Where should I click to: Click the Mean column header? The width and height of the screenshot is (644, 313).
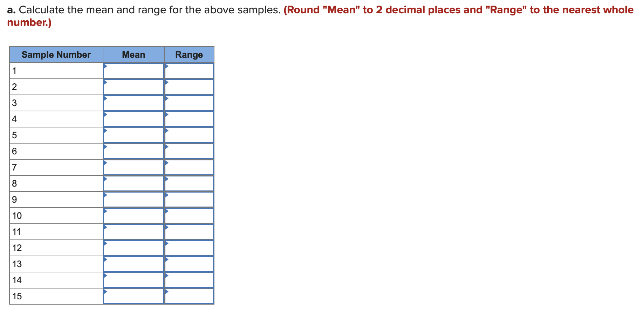click(x=133, y=55)
